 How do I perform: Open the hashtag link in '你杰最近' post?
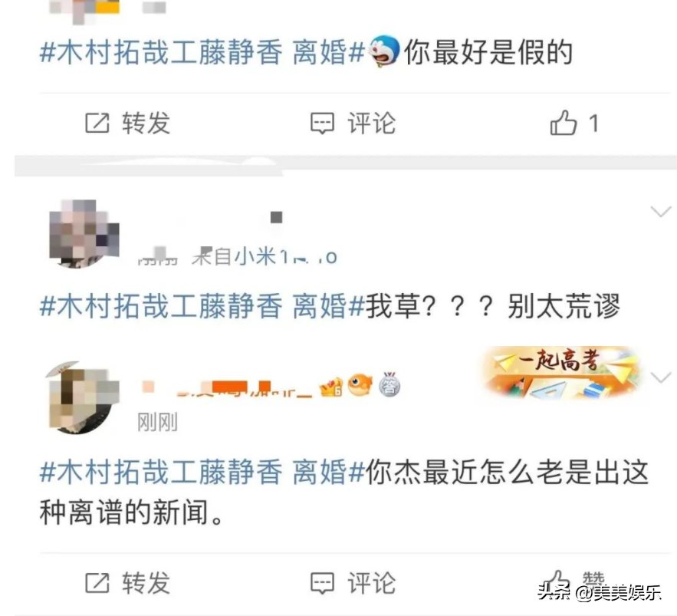pos(202,471)
